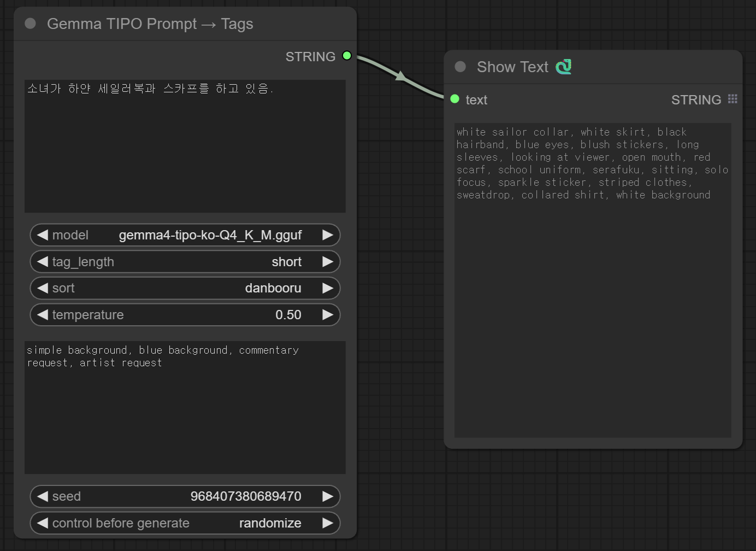The width and height of the screenshot is (756, 551).
Task: Decrement seed with the left arrow
Action: [x=43, y=496]
